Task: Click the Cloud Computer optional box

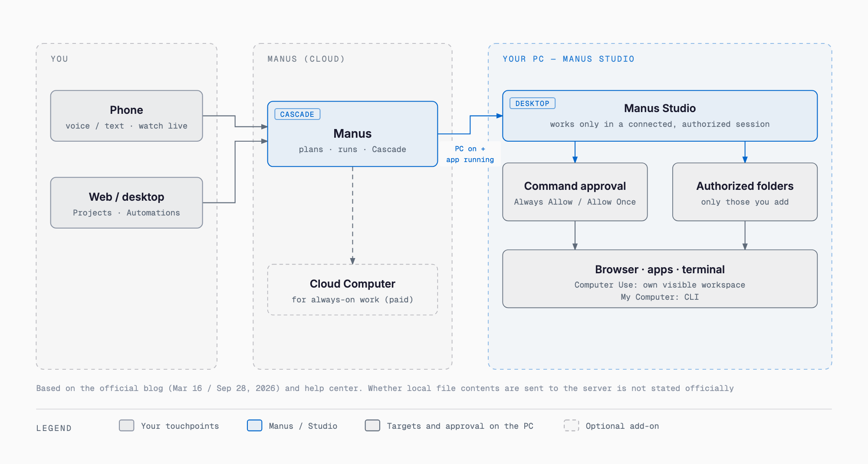Action: 352,289
